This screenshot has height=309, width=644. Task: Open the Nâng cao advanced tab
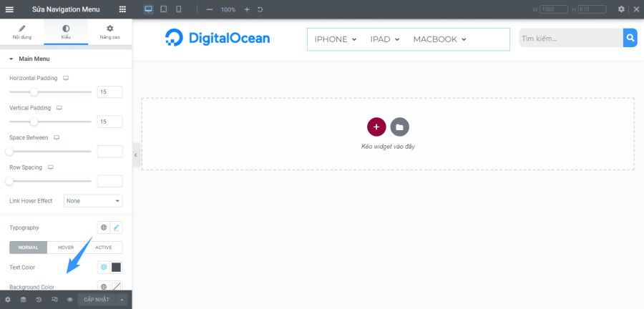pos(110,32)
